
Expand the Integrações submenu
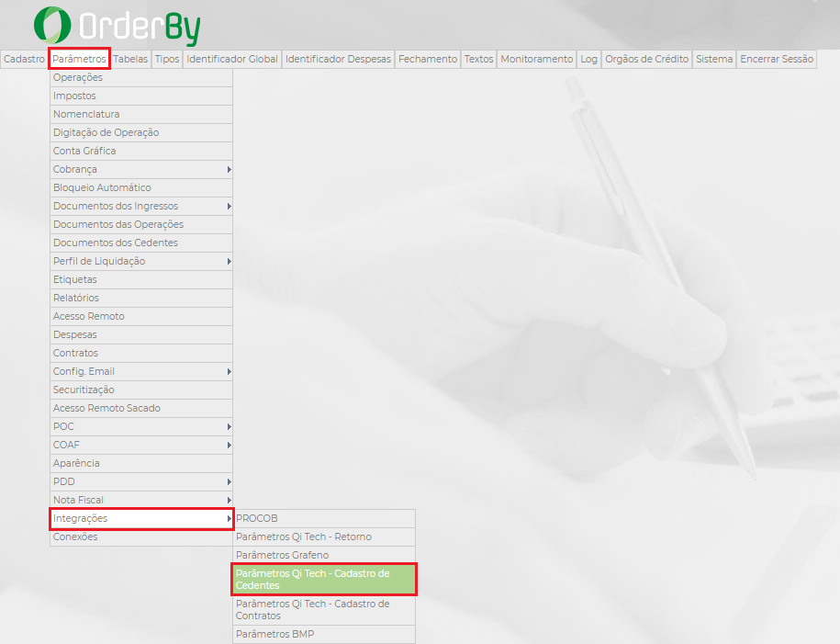pyautogui.click(x=140, y=518)
